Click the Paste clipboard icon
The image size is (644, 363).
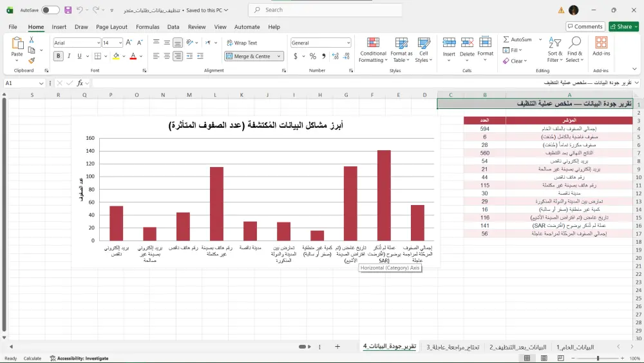(x=17, y=43)
